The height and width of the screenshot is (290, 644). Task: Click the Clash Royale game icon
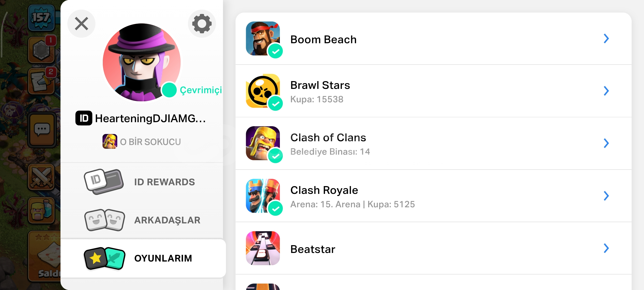[263, 196]
